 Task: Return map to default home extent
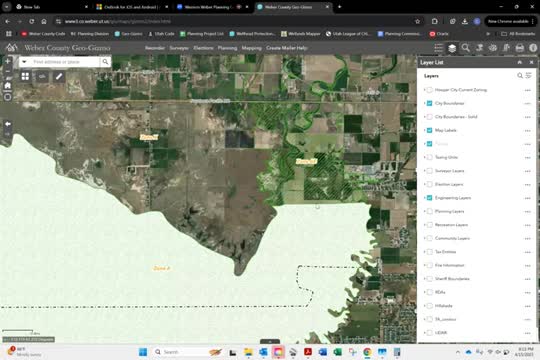click(x=8, y=85)
